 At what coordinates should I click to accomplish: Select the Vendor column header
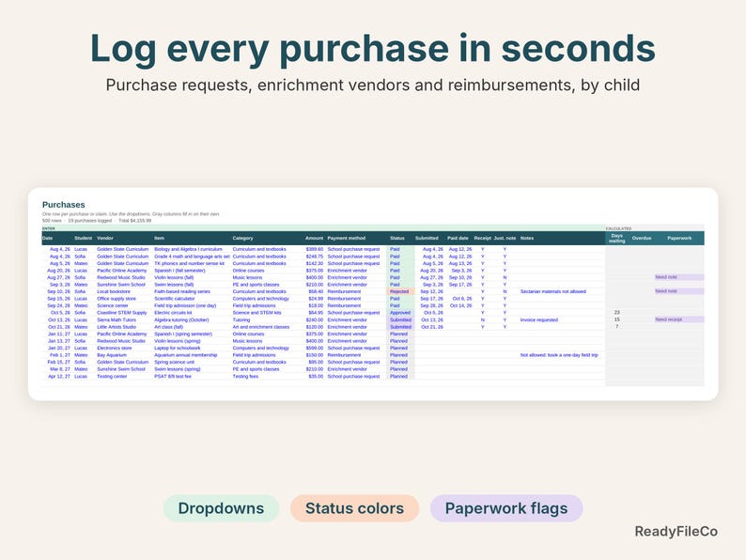coord(105,238)
